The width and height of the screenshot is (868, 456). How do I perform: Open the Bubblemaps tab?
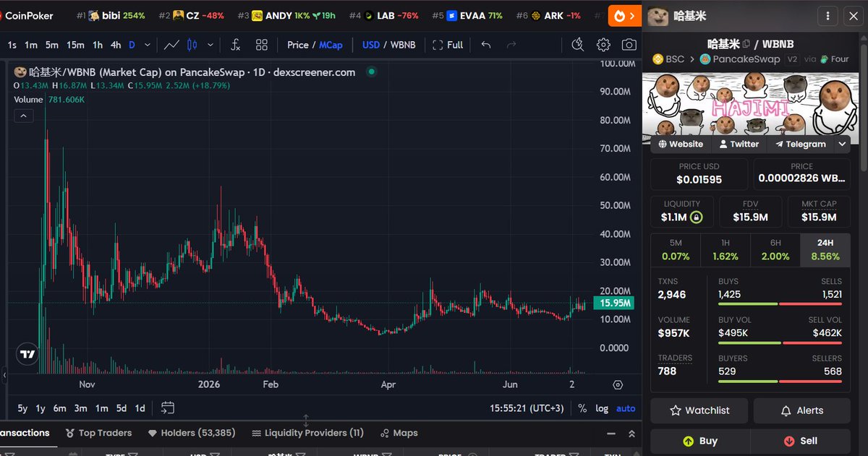point(399,433)
